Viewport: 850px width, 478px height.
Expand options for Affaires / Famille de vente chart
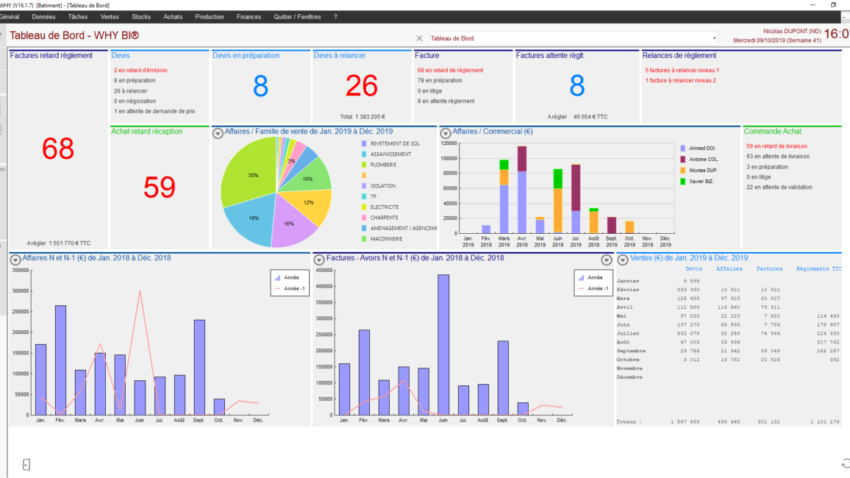(217, 133)
